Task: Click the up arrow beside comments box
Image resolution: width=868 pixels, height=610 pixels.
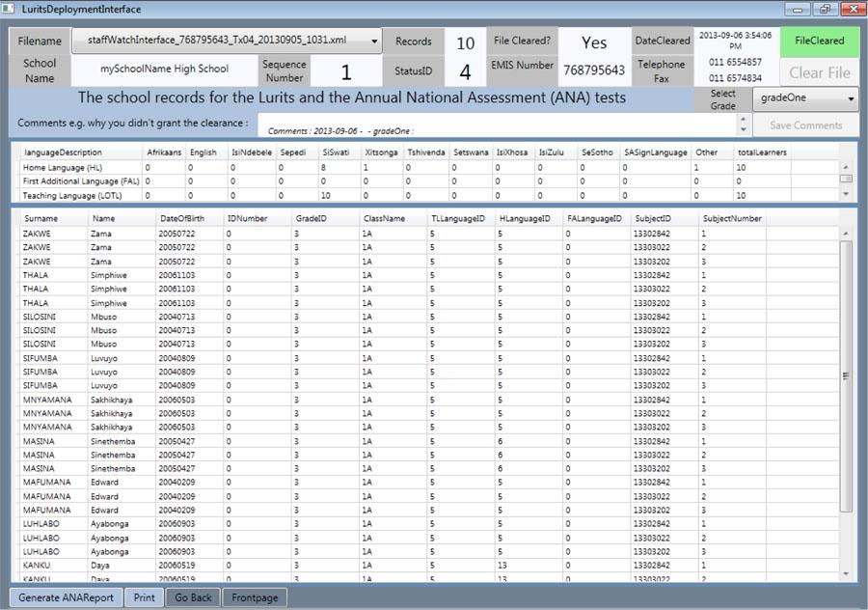Action: coord(743,119)
